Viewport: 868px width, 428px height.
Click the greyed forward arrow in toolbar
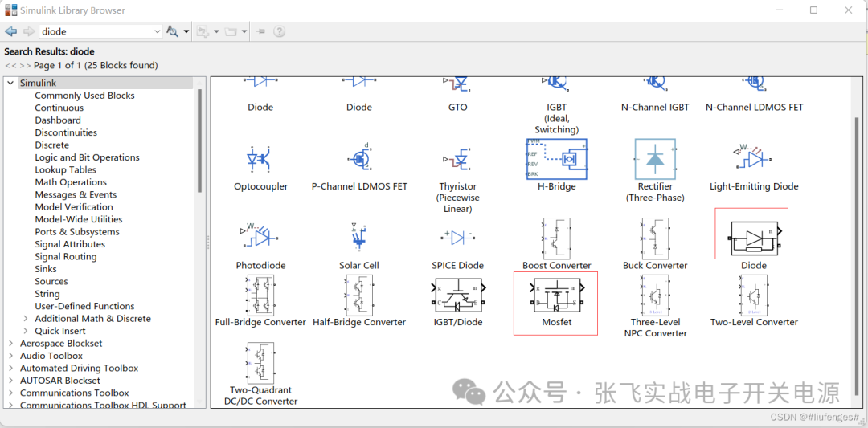point(29,31)
